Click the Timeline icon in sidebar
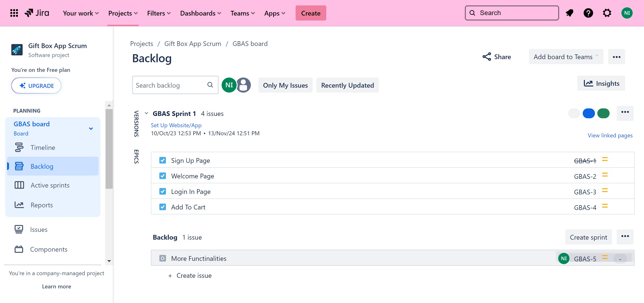 tap(19, 147)
